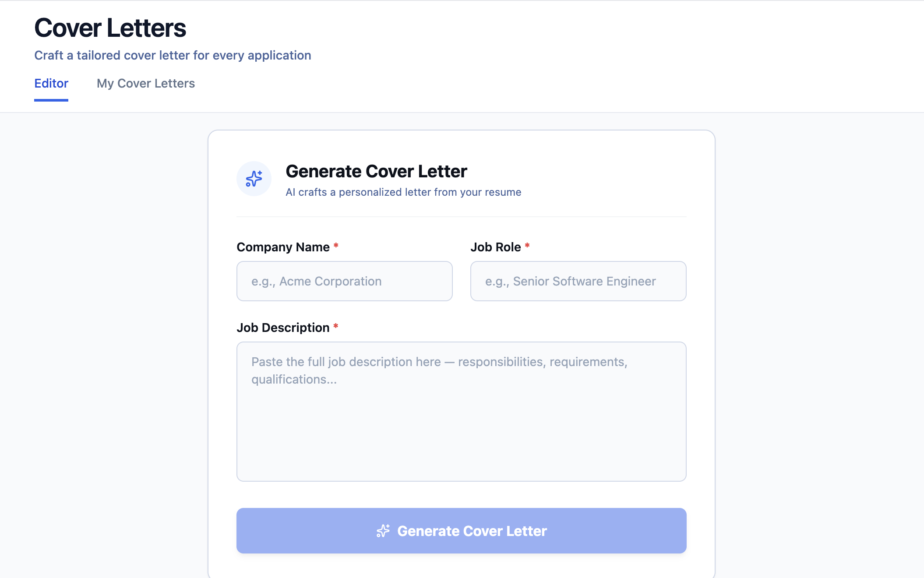Click the tailored cover letter subtitle text
This screenshot has height=578, width=924.
173,55
